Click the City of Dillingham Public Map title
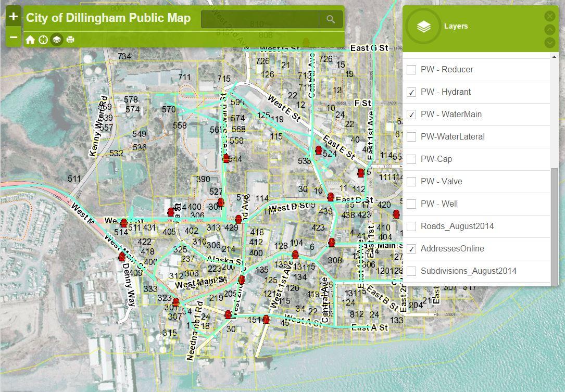Viewport: 565px width, 392px height. (108, 18)
